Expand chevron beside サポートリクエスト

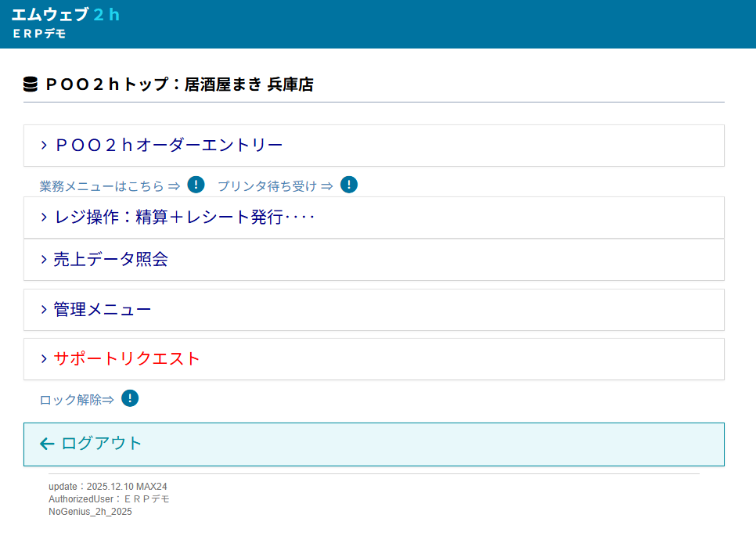click(44, 359)
